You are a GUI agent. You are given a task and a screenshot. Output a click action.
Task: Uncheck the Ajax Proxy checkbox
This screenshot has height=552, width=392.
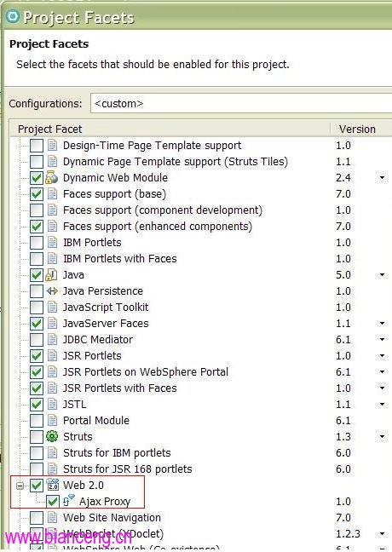(53, 501)
